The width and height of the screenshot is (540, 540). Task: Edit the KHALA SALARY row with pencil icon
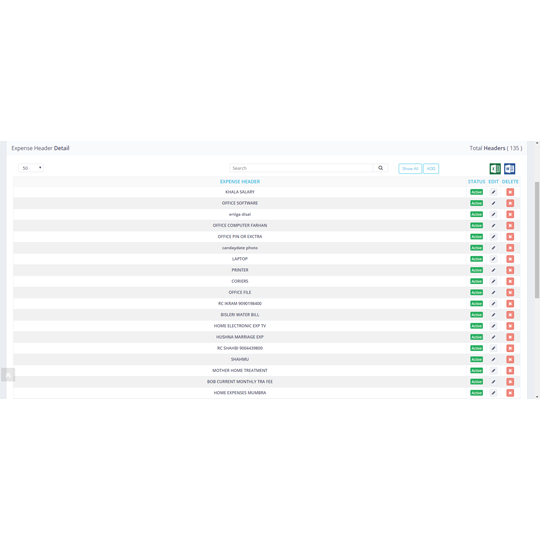(493, 192)
